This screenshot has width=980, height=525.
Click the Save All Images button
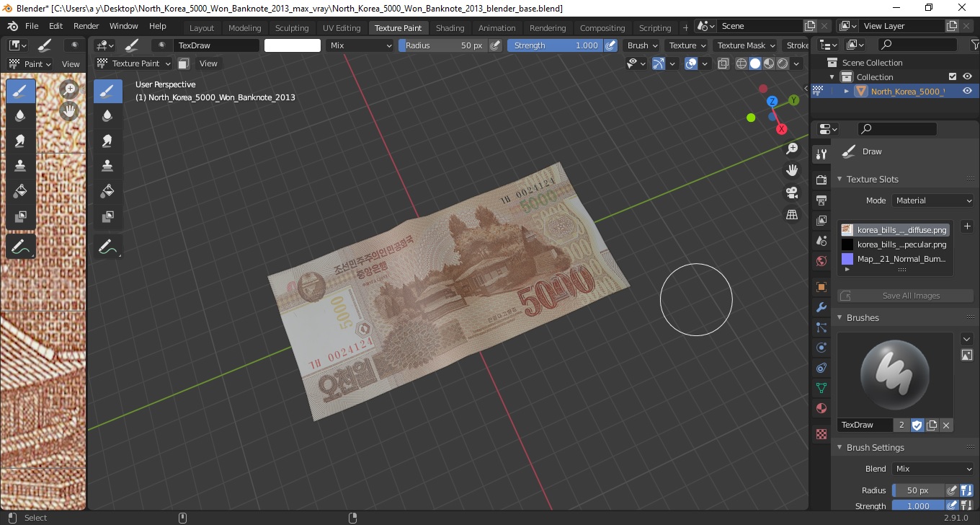pos(905,296)
